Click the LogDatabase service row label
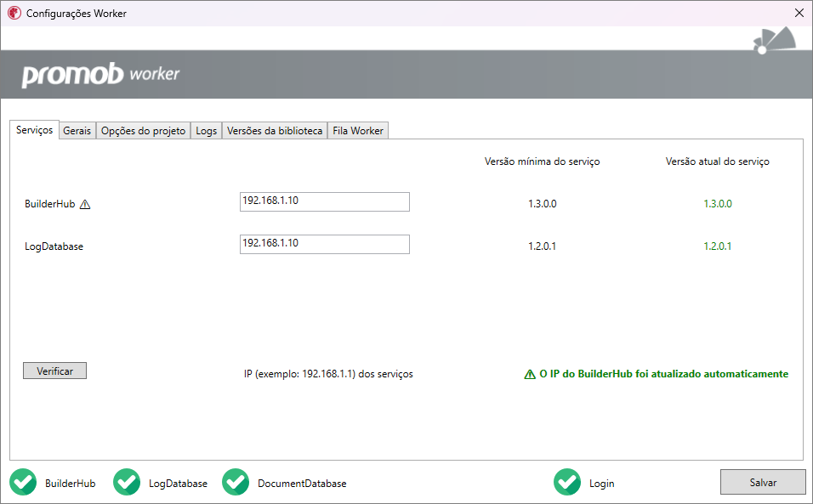The height and width of the screenshot is (504, 813). coord(54,246)
